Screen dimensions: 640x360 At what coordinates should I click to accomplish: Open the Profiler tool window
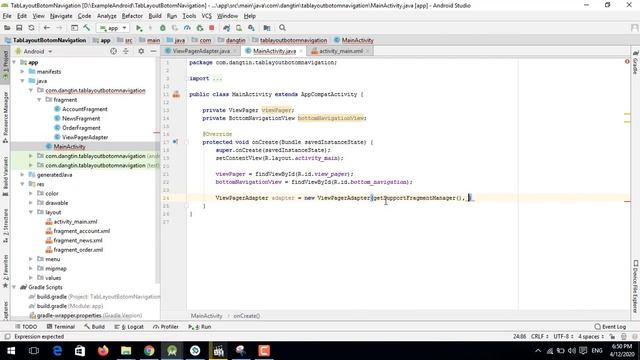point(166,327)
